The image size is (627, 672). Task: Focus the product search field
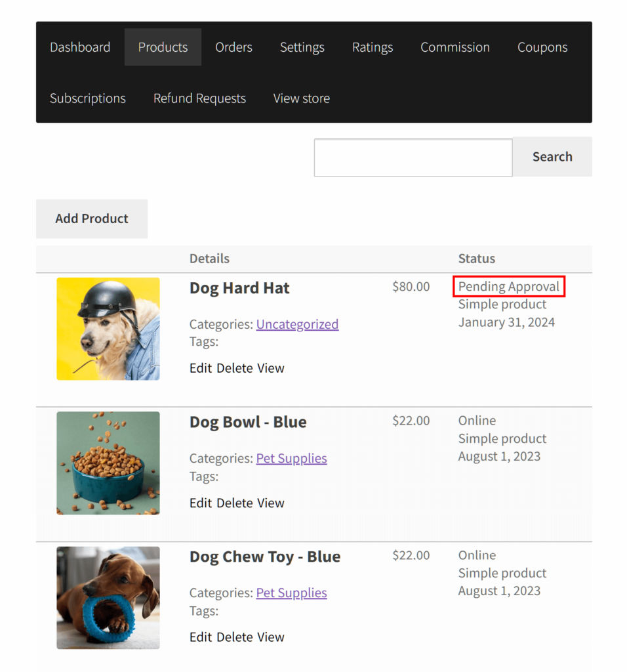[413, 157]
